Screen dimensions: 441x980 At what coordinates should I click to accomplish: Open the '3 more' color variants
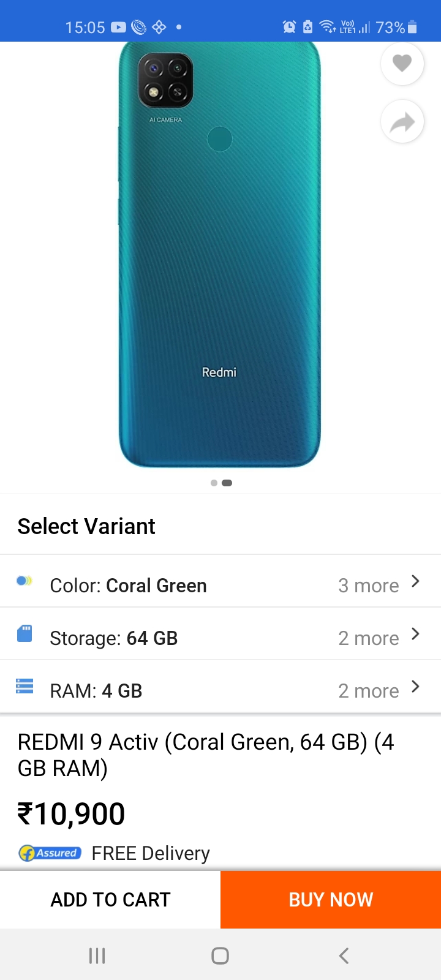coord(369,586)
